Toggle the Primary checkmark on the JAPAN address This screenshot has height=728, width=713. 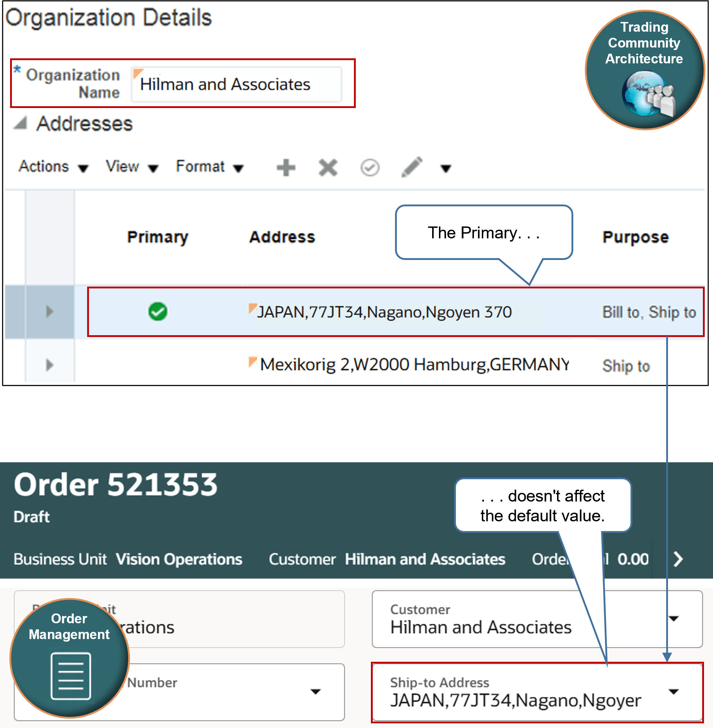[x=158, y=312]
